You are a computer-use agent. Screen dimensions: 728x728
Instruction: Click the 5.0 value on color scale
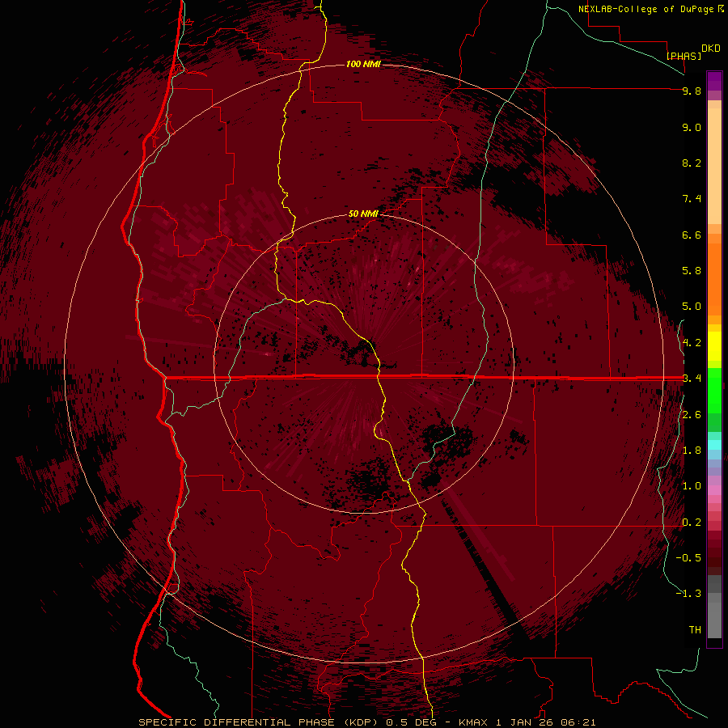692,307
